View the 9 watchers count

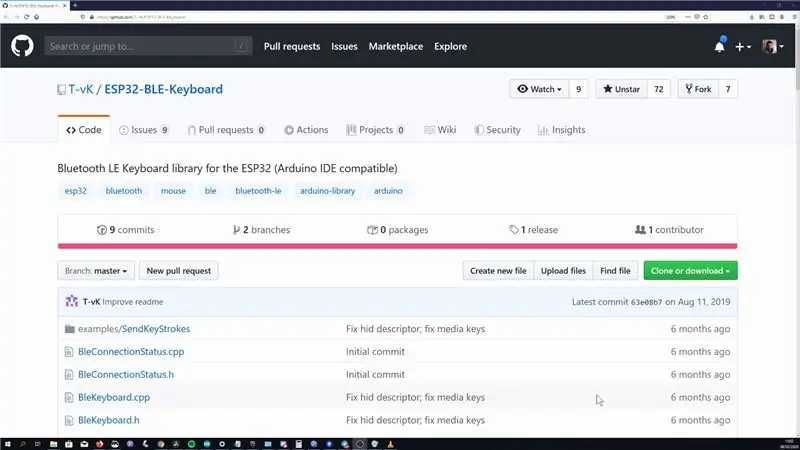click(578, 89)
